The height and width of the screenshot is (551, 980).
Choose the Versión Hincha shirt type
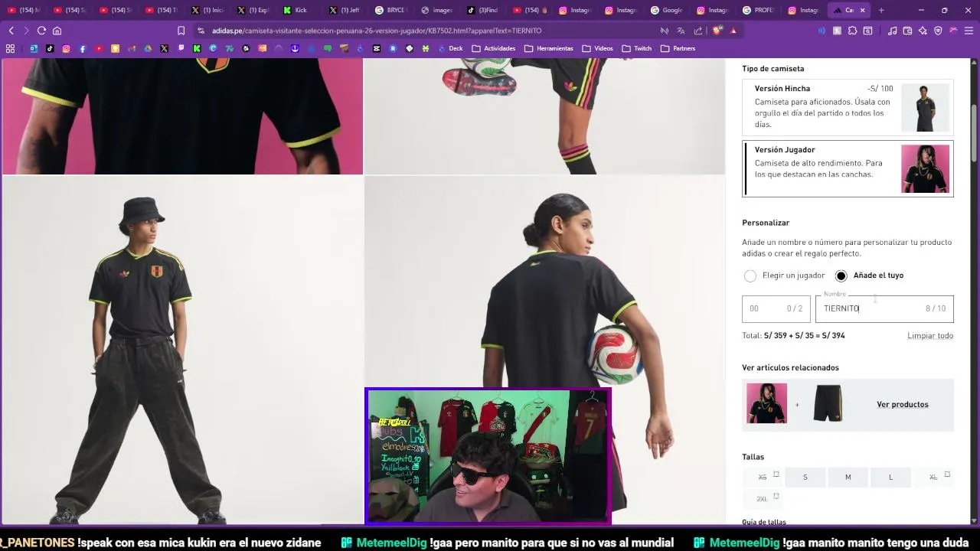(x=848, y=107)
